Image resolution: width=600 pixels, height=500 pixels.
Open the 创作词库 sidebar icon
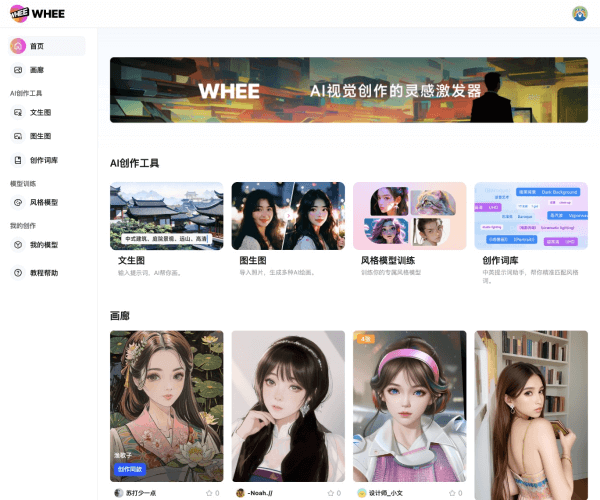pyautogui.click(x=18, y=160)
